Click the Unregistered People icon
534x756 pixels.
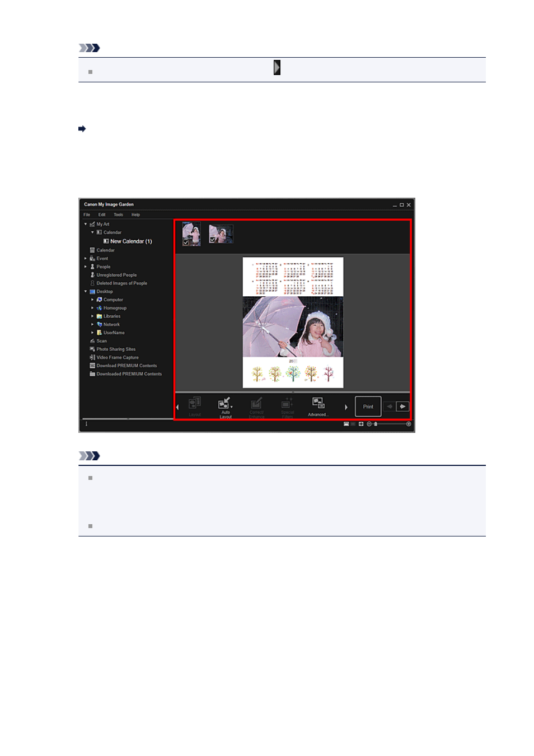92,275
